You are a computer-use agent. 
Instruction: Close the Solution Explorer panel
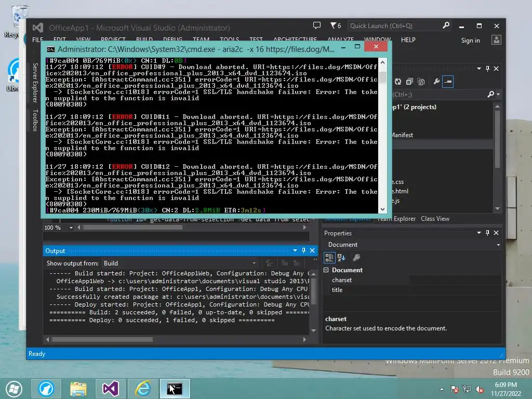pyautogui.click(x=496, y=69)
